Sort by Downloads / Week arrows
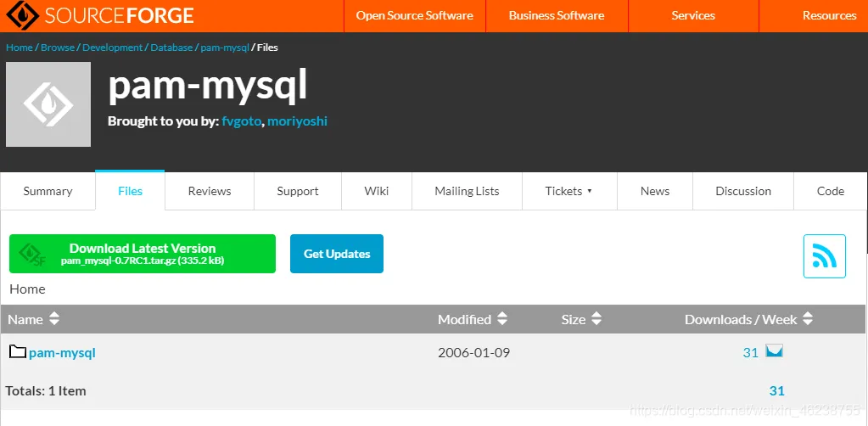Screen dimensions: 868x426 [808, 319]
